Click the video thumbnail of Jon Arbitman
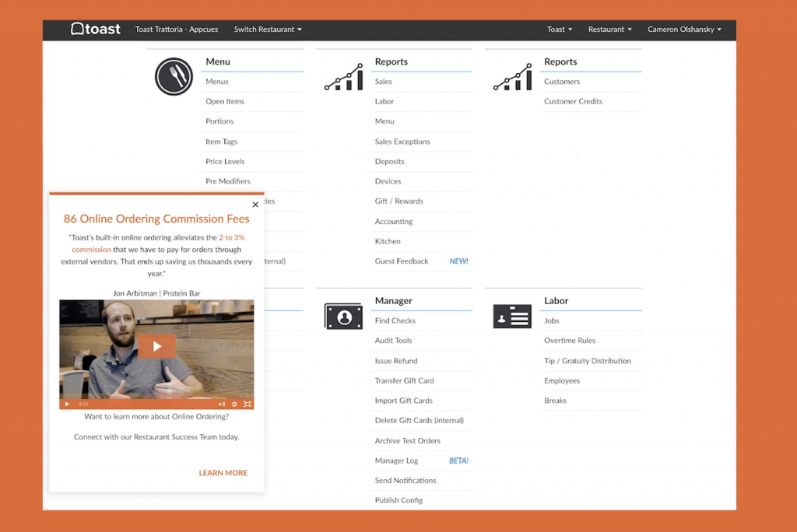The height and width of the screenshot is (532, 797). click(x=156, y=354)
